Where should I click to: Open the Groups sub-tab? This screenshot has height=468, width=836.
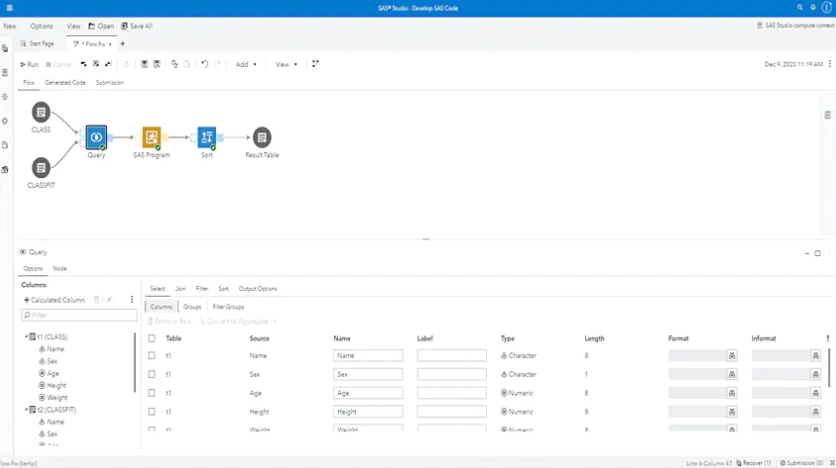[x=192, y=307]
